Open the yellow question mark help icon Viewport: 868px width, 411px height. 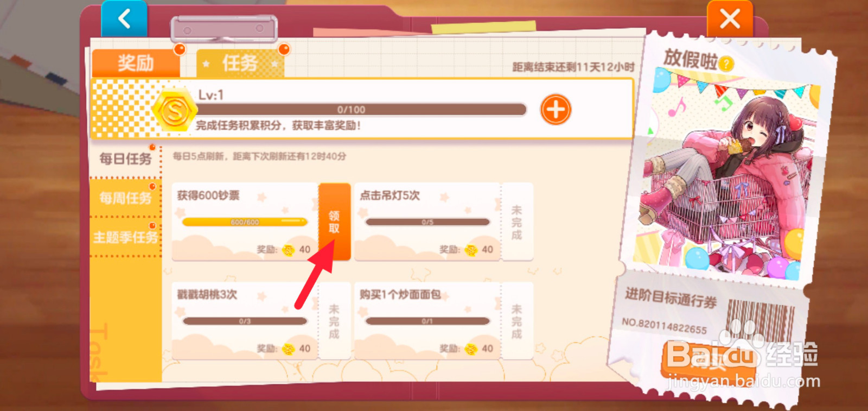(726, 64)
